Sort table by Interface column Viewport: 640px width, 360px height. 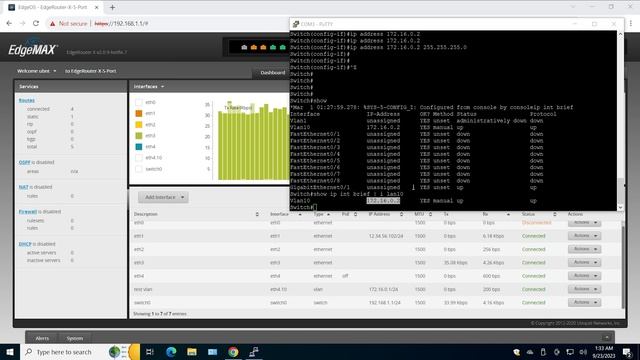(285, 214)
